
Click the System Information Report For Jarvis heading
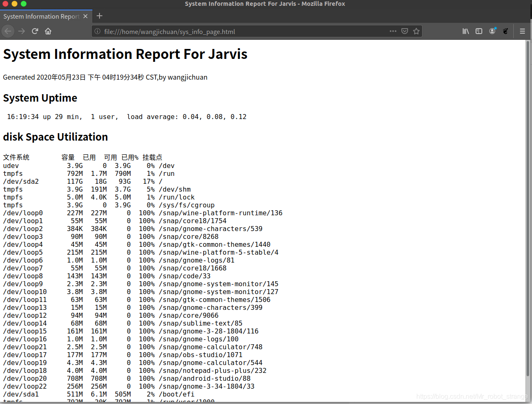click(x=125, y=54)
